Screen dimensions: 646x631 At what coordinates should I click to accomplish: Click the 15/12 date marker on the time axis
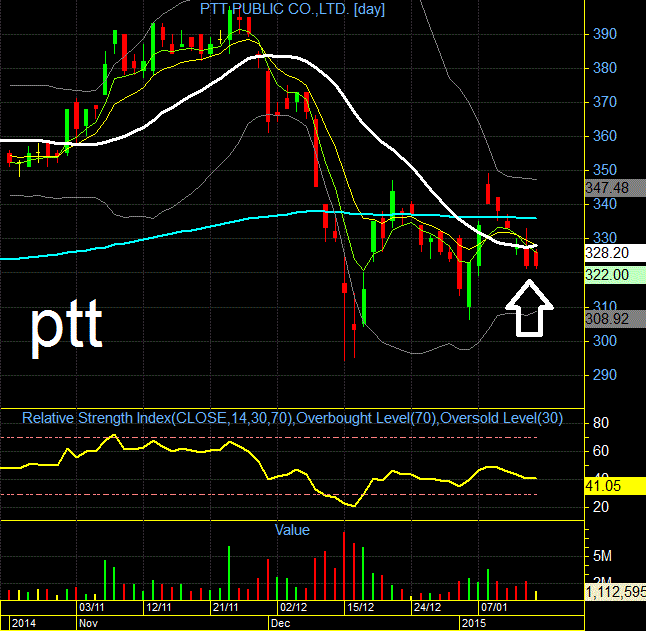[x=360, y=607]
